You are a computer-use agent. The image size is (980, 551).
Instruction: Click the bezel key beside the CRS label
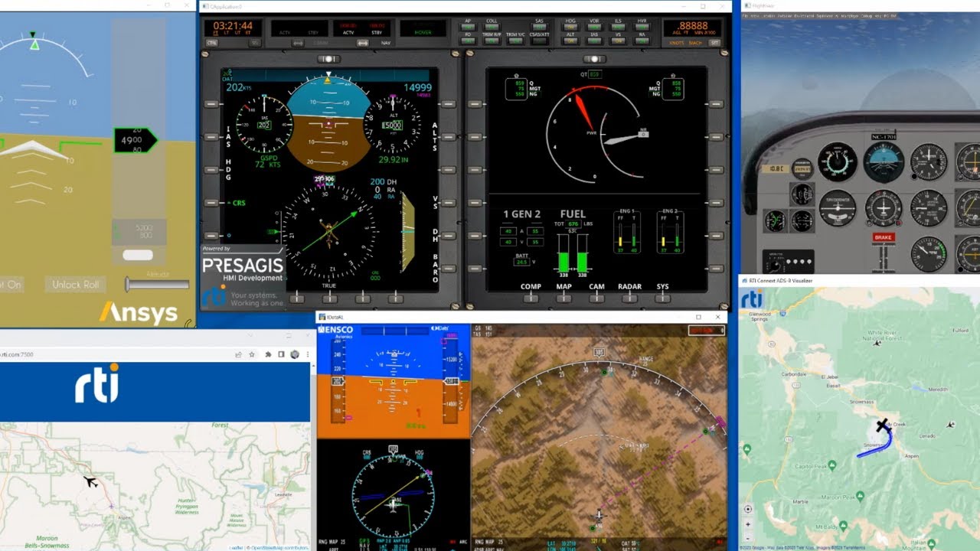pos(213,203)
